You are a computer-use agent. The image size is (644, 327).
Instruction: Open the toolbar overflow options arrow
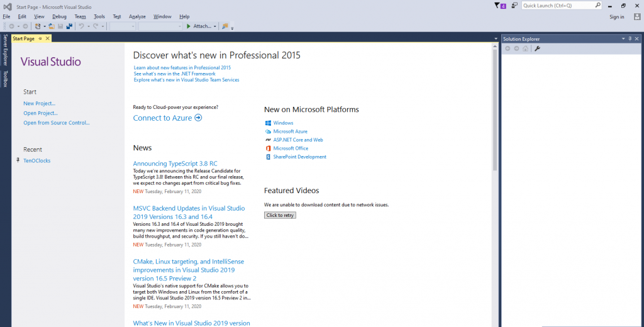(232, 28)
